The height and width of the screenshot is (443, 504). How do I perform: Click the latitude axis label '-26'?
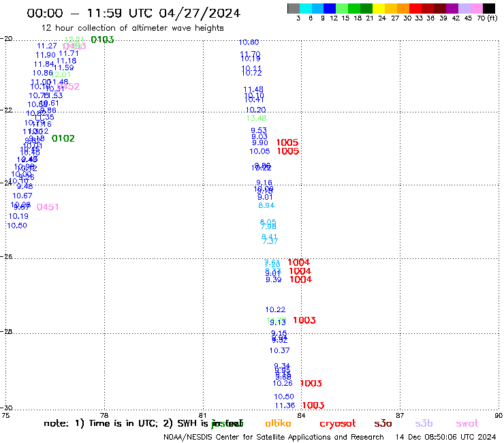(x=6, y=257)
